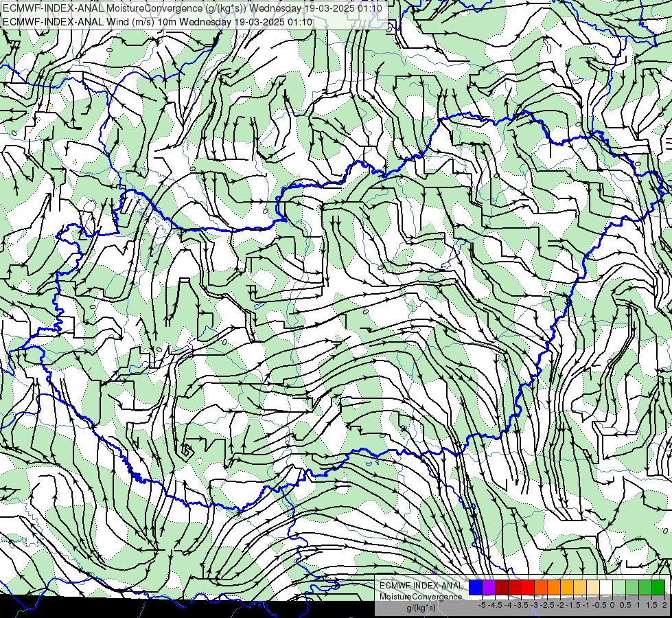Click the '-3.5' legend tick label
Viewport: 672px width, 618px height.
pyautogui.click(x=521, y=605)
